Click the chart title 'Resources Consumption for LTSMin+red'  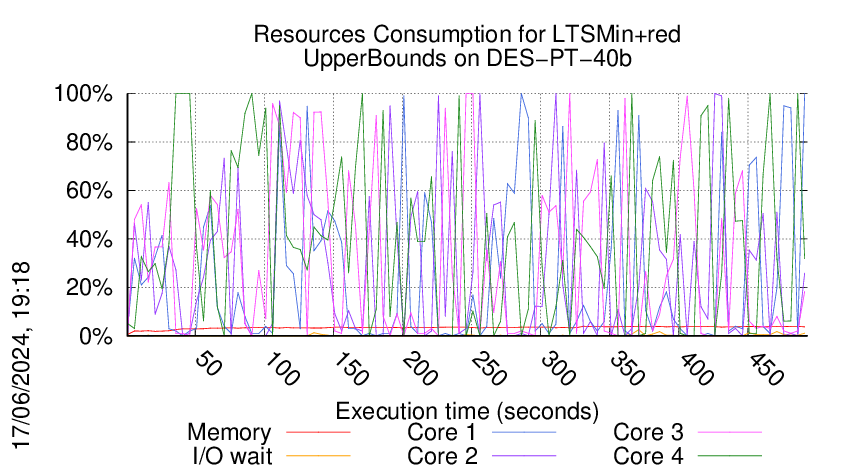point(467,35)
